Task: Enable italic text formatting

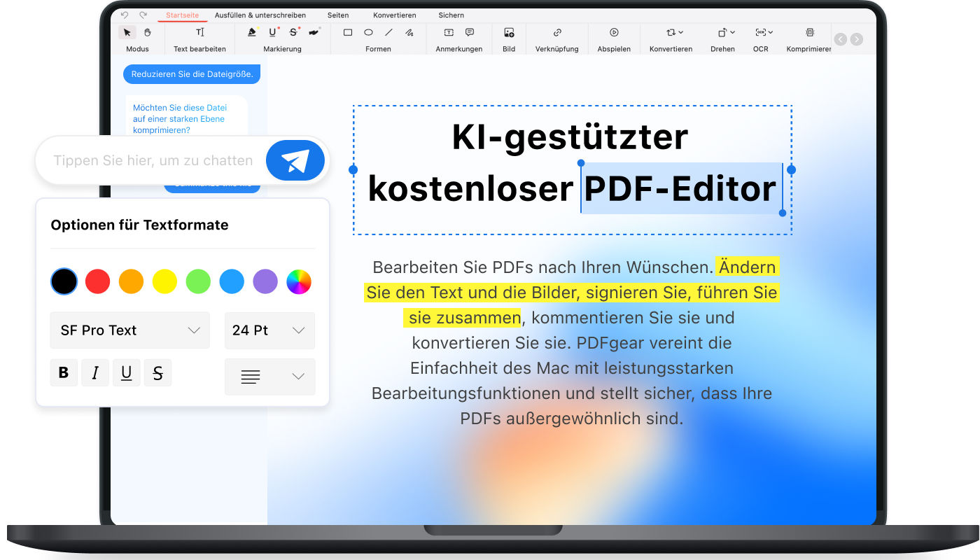Action: pos(95,372)
